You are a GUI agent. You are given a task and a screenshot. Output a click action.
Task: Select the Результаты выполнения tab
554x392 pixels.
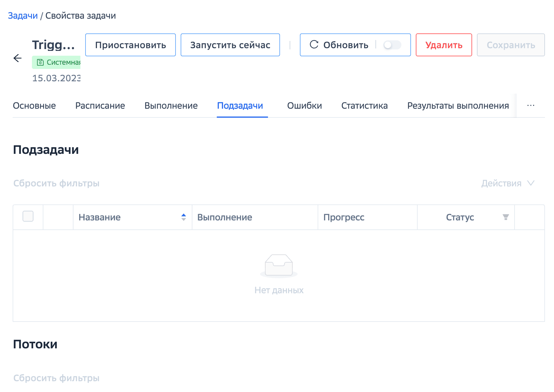pyautogui.click(x=458, y=106)
